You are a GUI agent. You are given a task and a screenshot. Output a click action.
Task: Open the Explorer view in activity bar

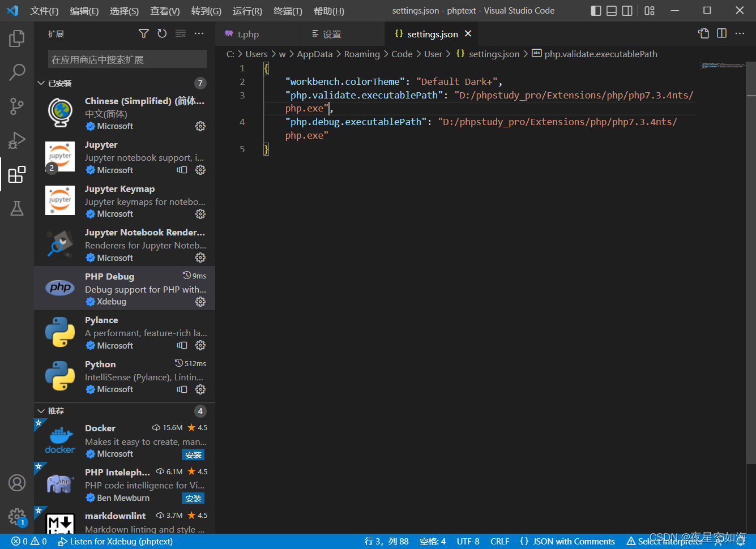point(17,38)
